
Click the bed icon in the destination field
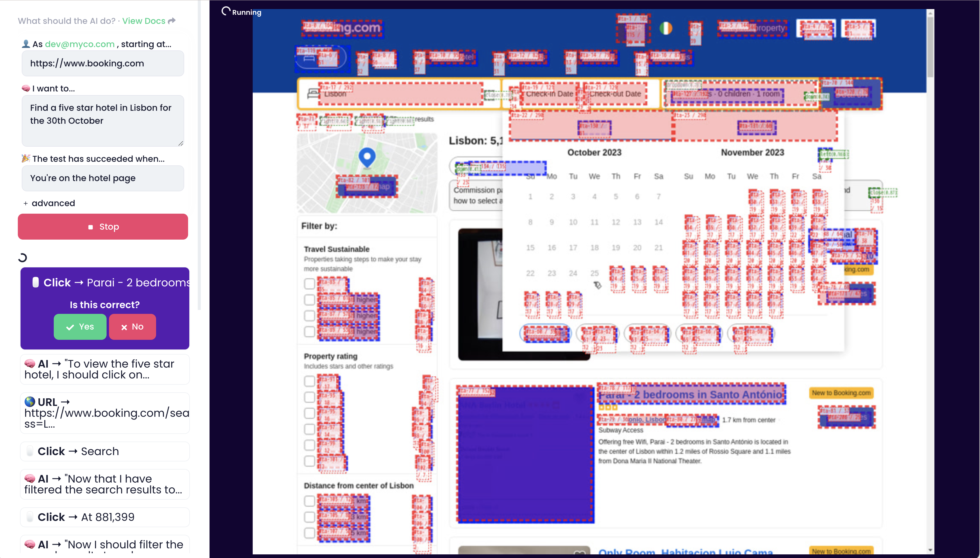pos(313,94)
